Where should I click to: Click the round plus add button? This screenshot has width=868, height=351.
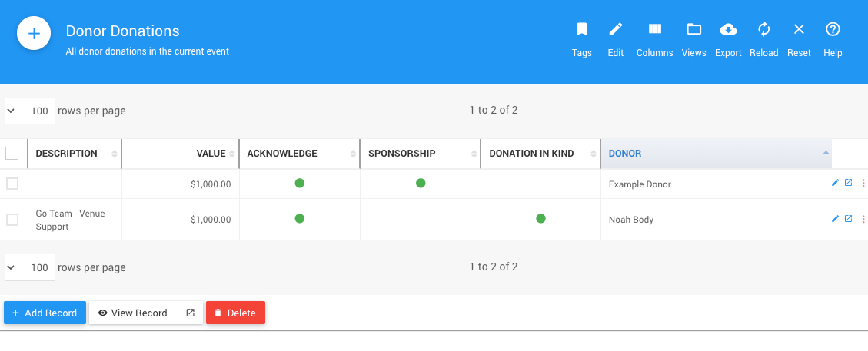click(x=34, y=34)
